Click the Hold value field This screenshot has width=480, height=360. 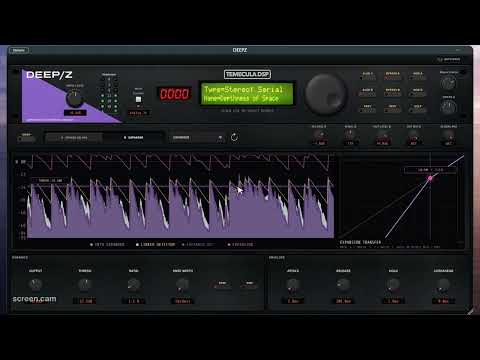tap(393, 301)
